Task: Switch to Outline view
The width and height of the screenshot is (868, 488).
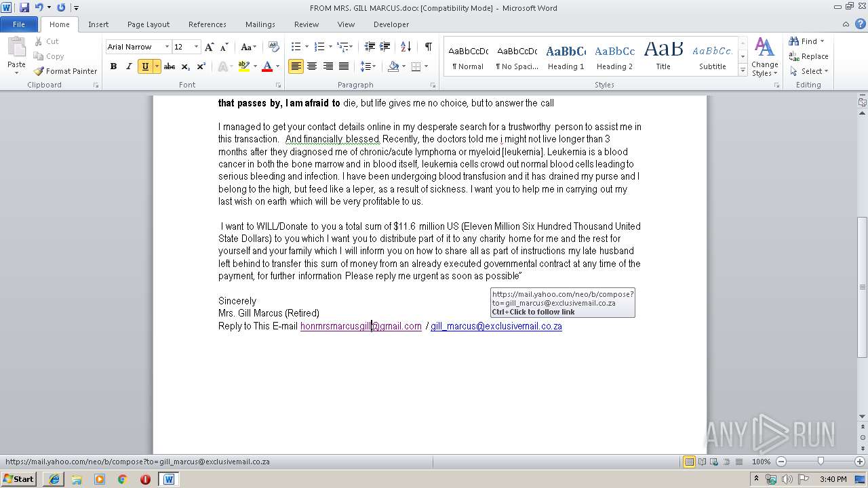Action: [x=726, y=462]
